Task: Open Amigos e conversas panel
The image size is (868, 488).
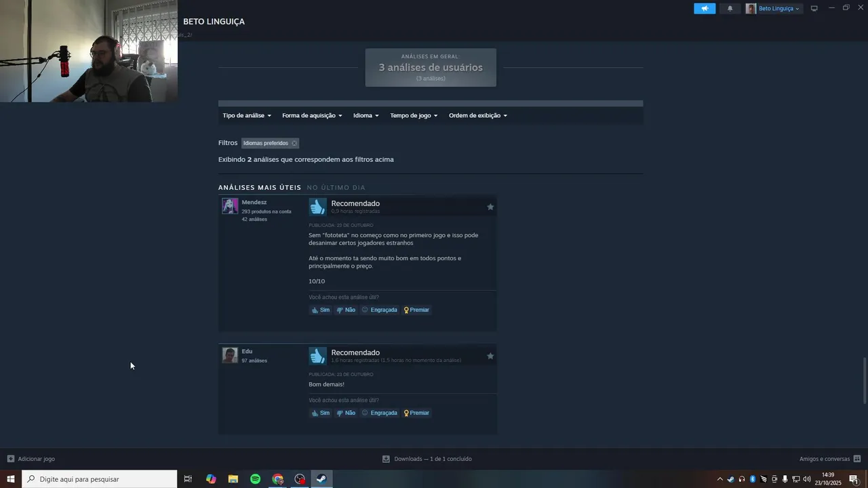Action: [830, 459]
